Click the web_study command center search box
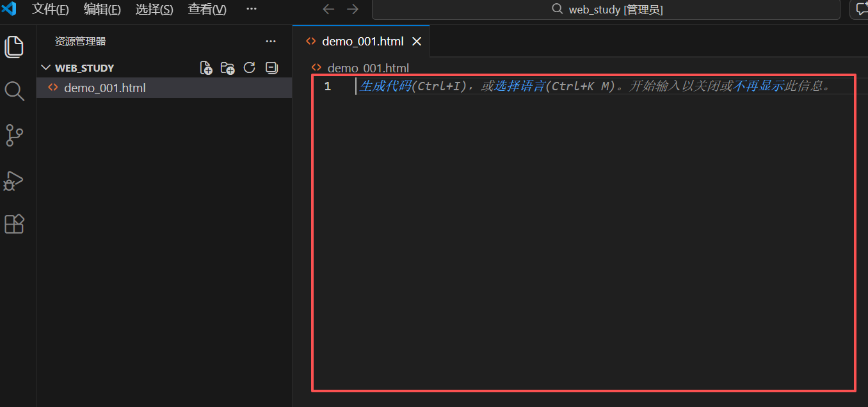 click(x=606, y=10)
